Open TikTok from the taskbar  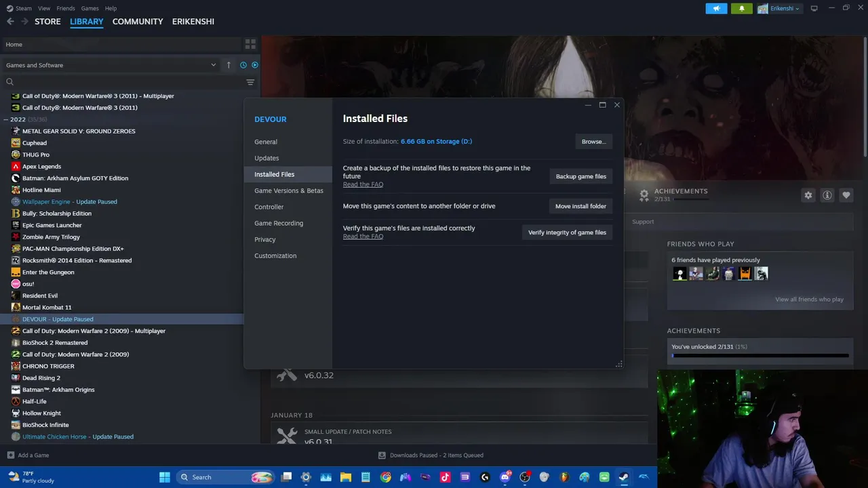(445, 477)
